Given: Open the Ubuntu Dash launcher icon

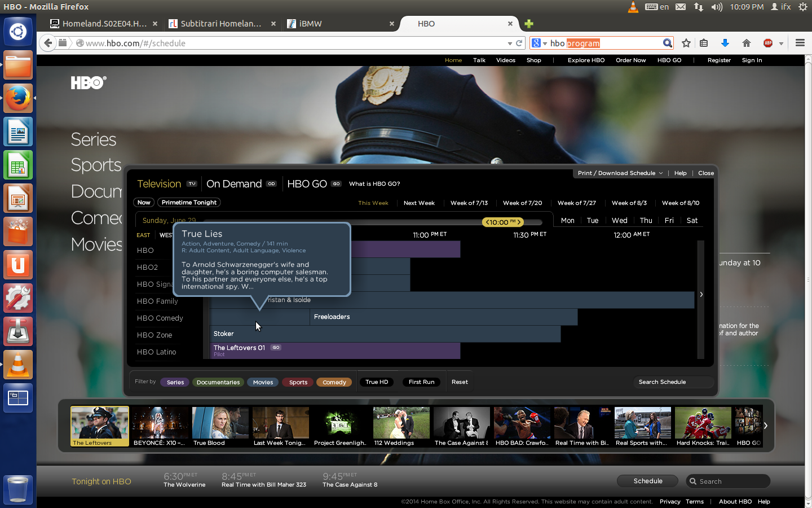Looking at the screenshot, I should pos(18,32).
